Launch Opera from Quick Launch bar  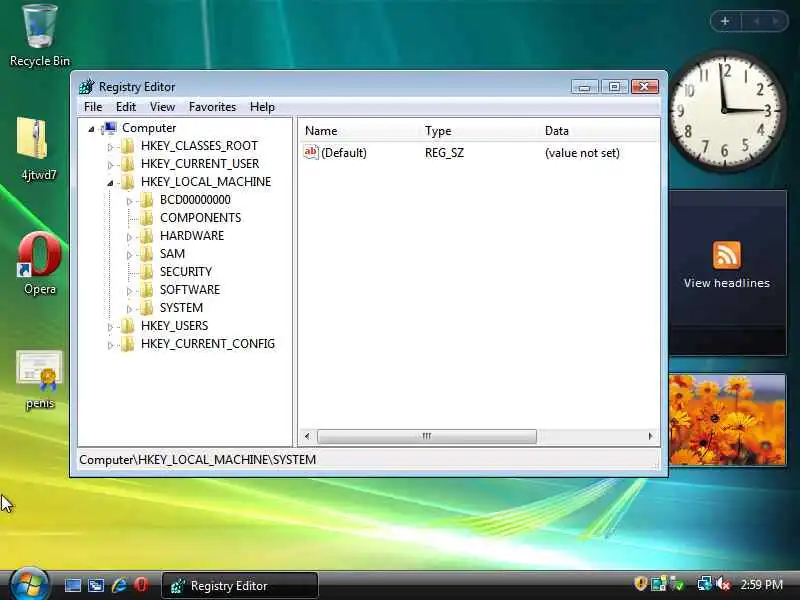[141, 585]
